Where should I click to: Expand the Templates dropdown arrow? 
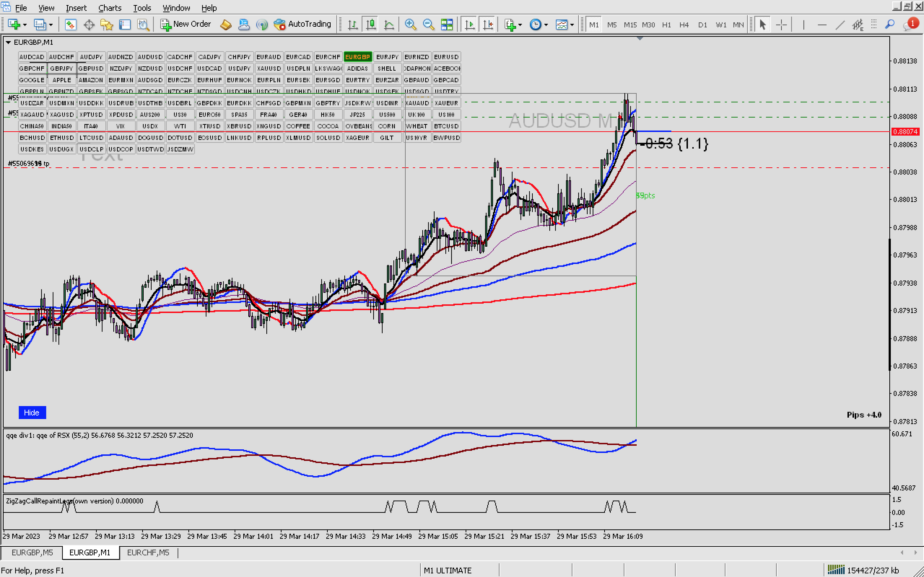point(572,25)
